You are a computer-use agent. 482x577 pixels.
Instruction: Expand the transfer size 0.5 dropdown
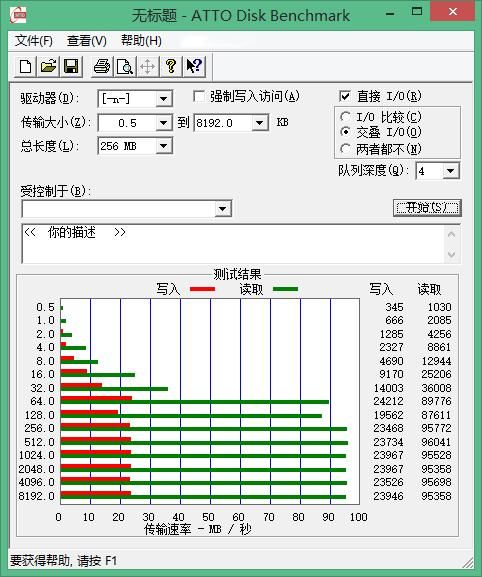click(163, 123)
